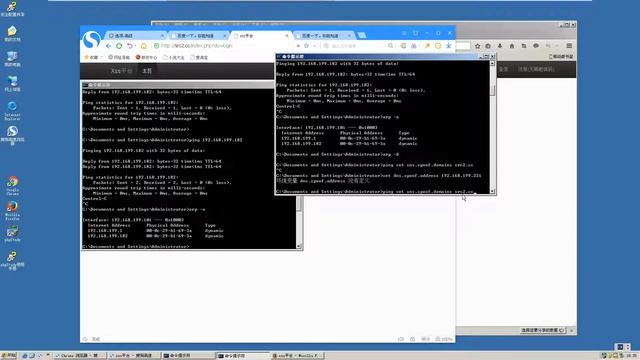Open My Computer desktop icon
The height and width of the screenshot is (360, 640).
12,59
